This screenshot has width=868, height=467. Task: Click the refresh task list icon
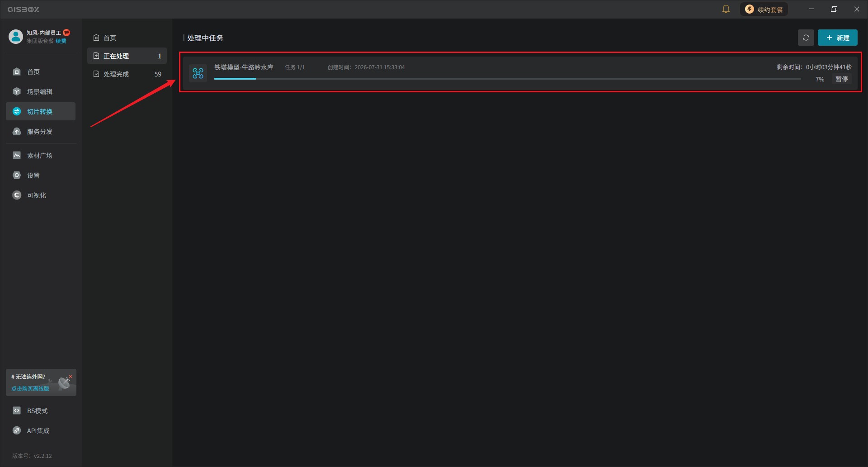806,38
